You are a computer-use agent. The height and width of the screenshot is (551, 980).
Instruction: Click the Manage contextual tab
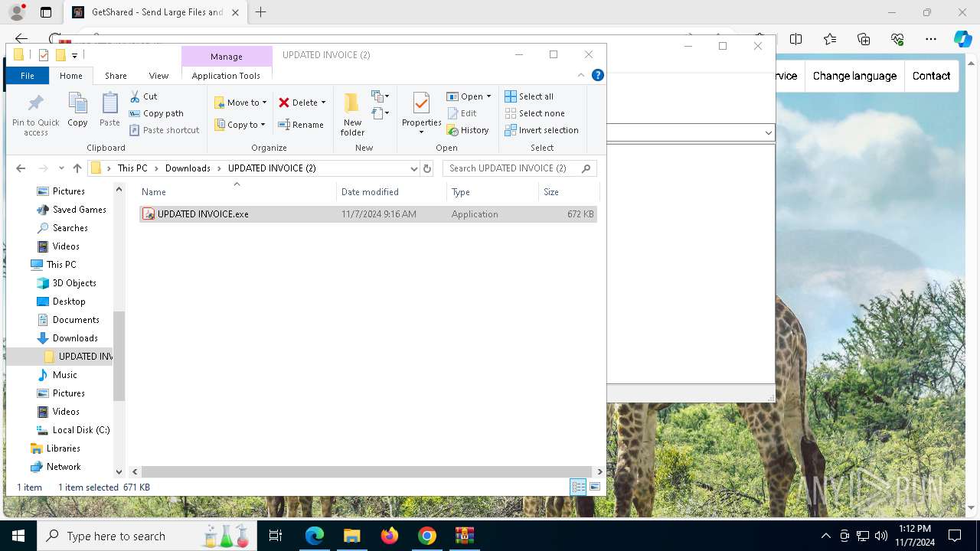(x=227, y=57)
